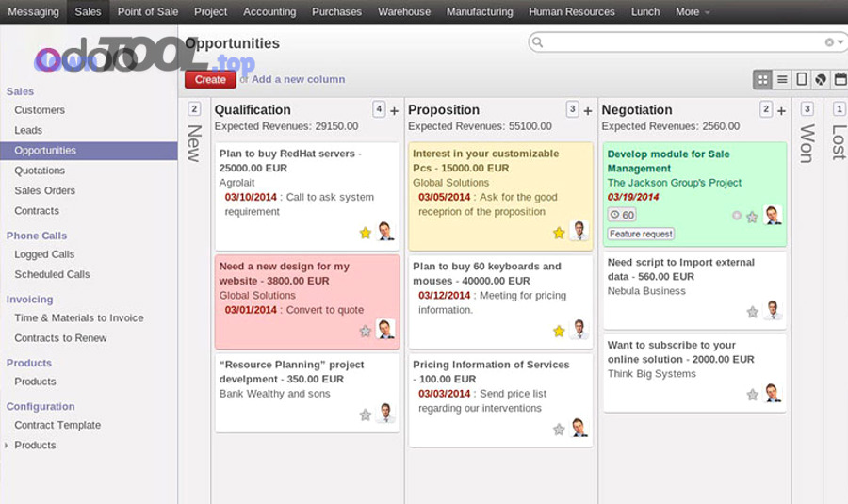
Task: Unstar the RedHat servers opportunity
Action: [366, 233]
